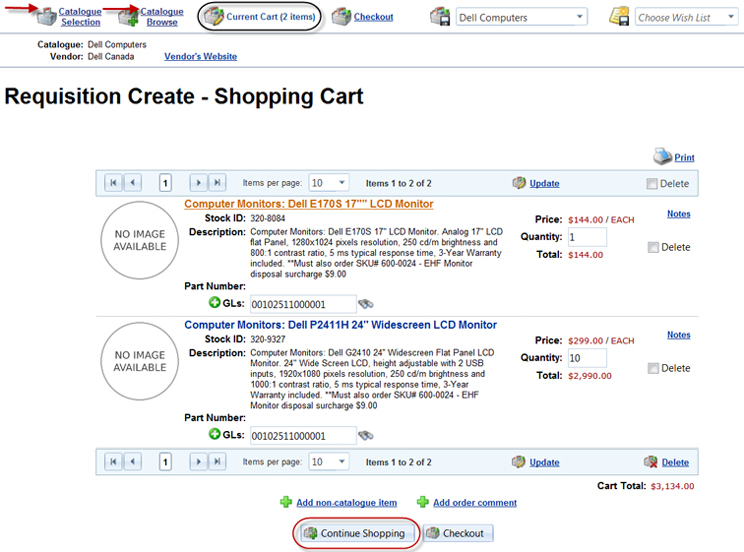This screenshot has width=744, height=552.
Task: Go to the first page in bottom pager
Action: point(113,462)
